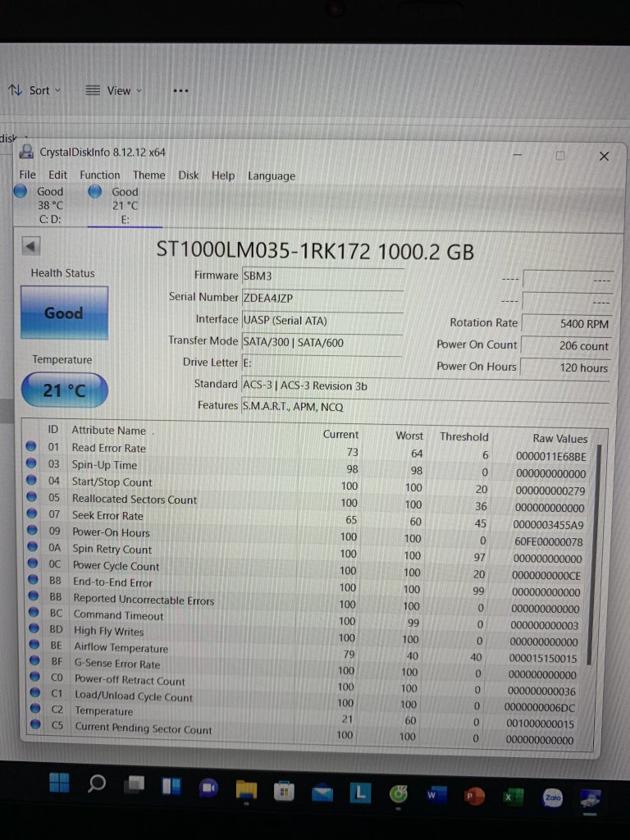This screenshot has height=840, width=630.
Task: Open the more options ellipsis in File Explorer
Action: pyautogui.click(x=180, y=90)
